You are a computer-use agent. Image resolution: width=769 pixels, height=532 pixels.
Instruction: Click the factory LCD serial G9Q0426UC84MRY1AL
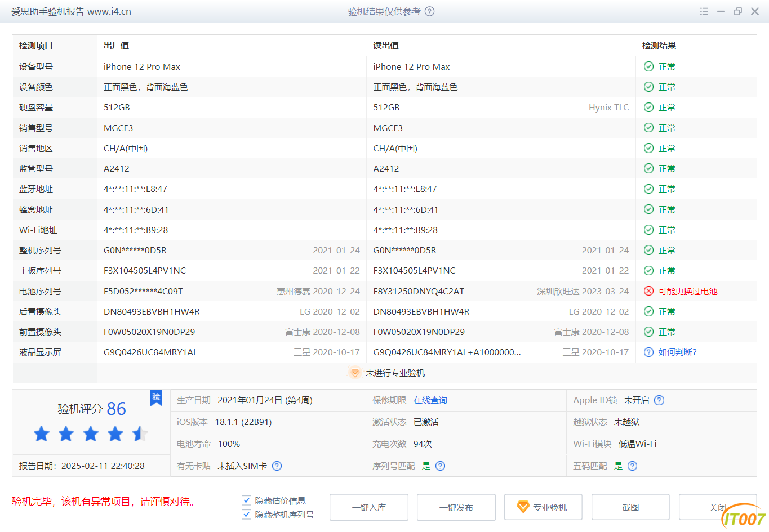pyautogui.click(x=150, y=352)
